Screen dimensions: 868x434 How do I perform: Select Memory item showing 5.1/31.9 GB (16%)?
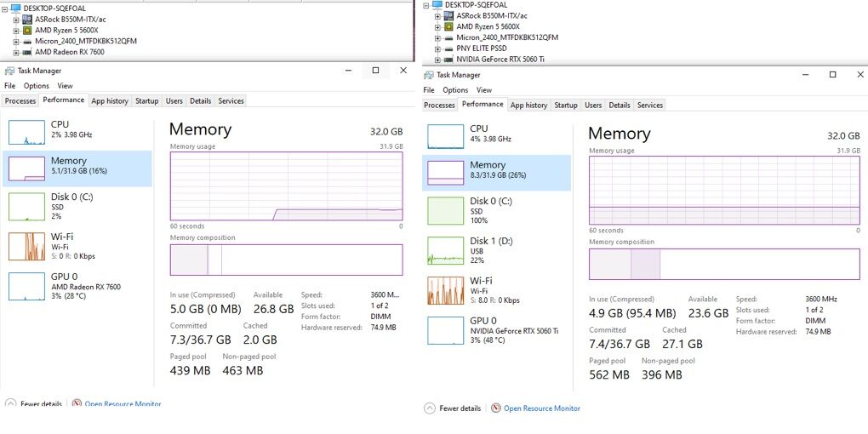[x=77, y=167]
